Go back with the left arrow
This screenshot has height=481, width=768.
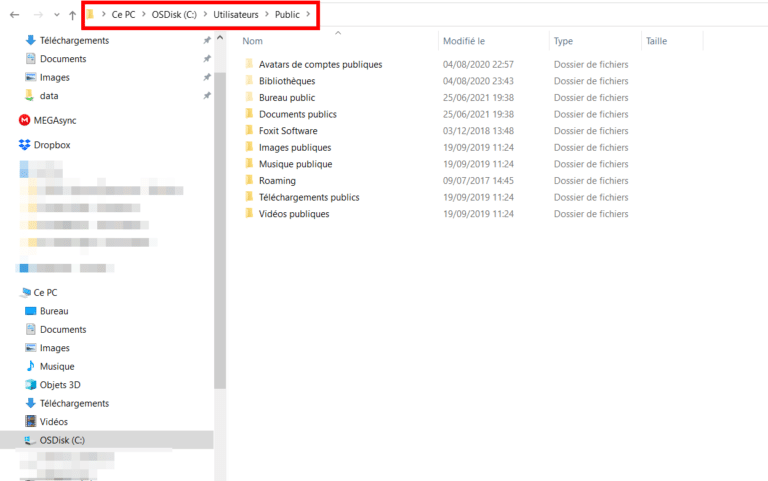pos(15,15)
